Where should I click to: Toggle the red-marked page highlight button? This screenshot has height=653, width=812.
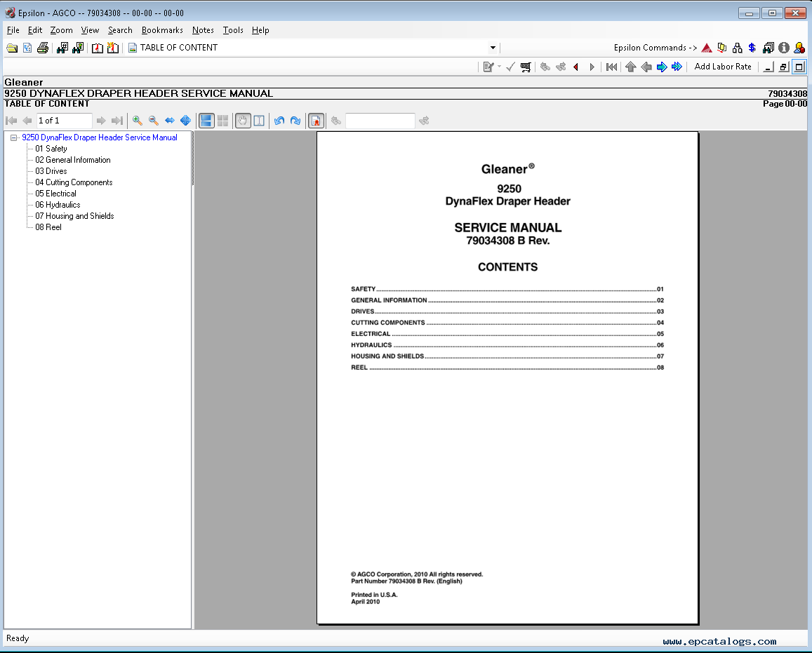pyautogui.click(x=316, y=121)
